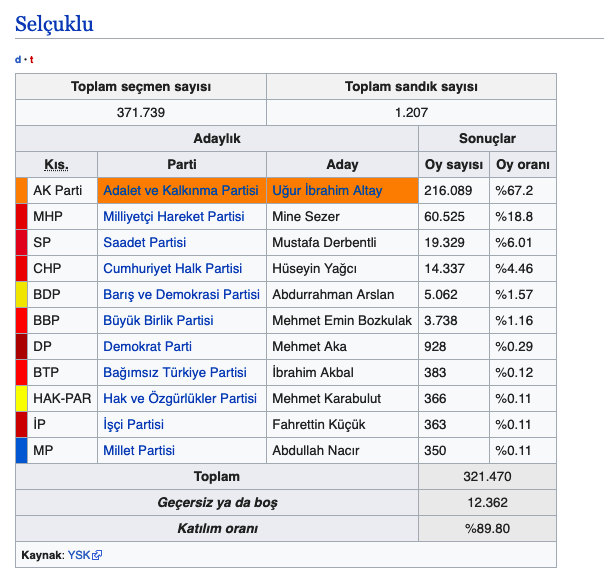Click the percentage '%1.57'
Viewport: 604px width, 569px height.
coord(514,294)
